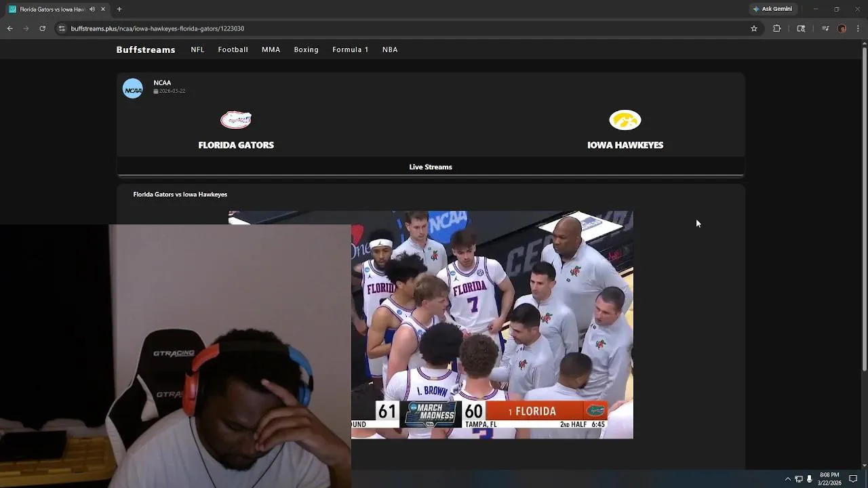Image resolution: width=868 pixels, height=488 pixels.
Task: Open the browser Extensions menu
Action: (x=777, y=28)
